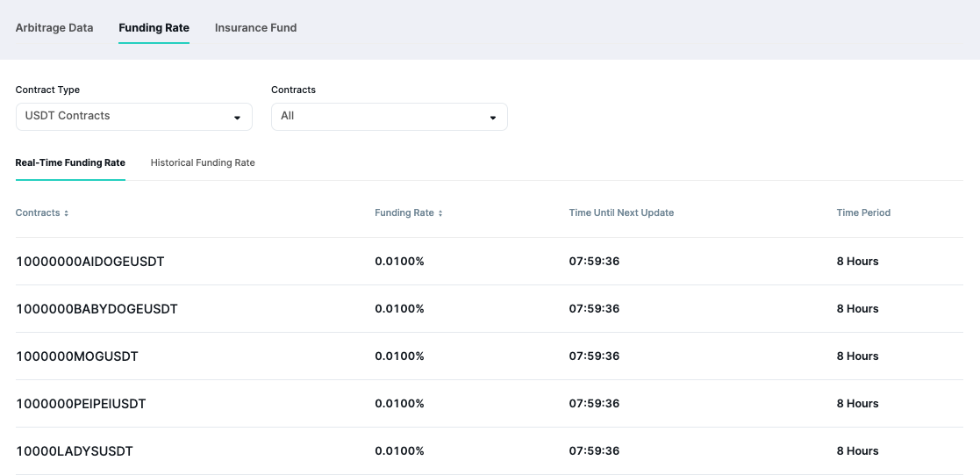Click the Funding Rate column header
Screen dimensions: 980x475
pos(404,213)
